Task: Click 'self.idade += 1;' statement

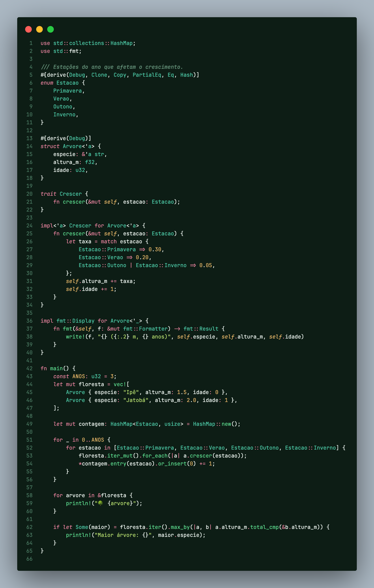Action: [x=91, y=289]
